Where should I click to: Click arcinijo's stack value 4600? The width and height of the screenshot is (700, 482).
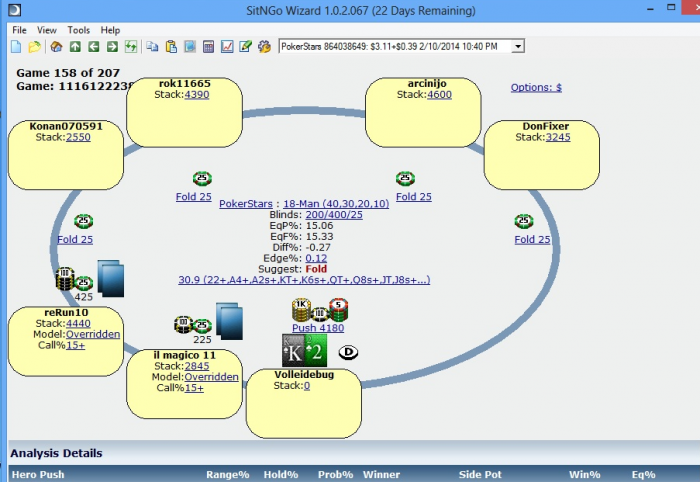tap(439, 95)
